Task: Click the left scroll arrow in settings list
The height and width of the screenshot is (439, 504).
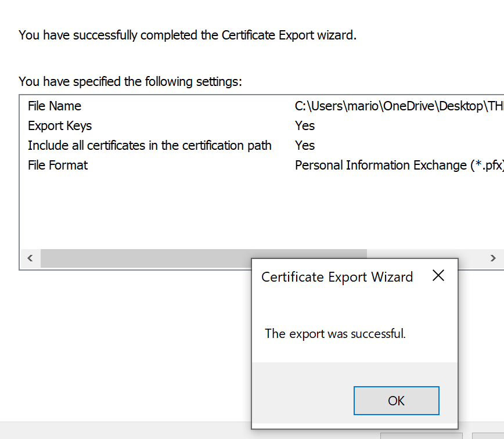Action: pos(30,258)
